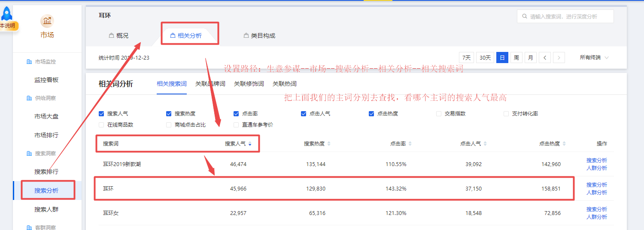
Task: Enable the 交易指数 checkbox
Action: click(x=439, y=114)
